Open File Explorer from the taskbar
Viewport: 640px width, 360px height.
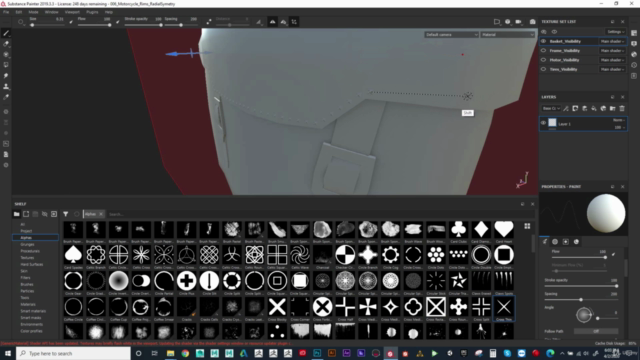click(x=171, y=353)
